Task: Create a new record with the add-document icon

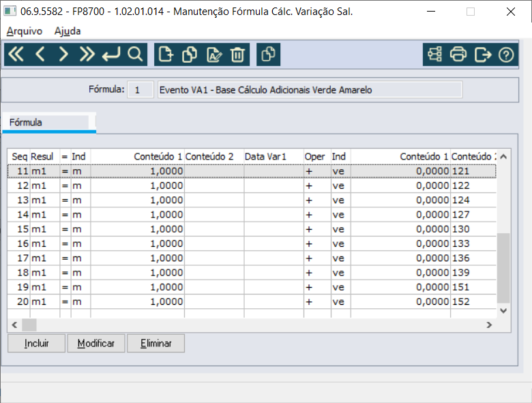Action: [166, 55]
